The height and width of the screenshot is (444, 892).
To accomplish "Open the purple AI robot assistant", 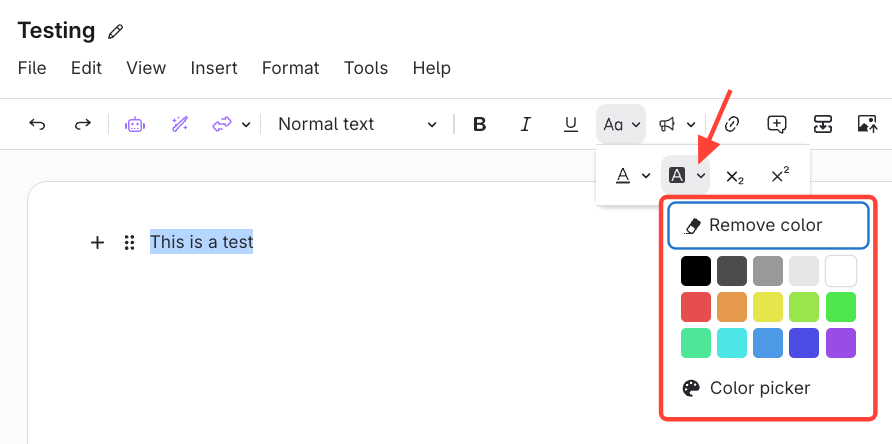I will 134,124.
